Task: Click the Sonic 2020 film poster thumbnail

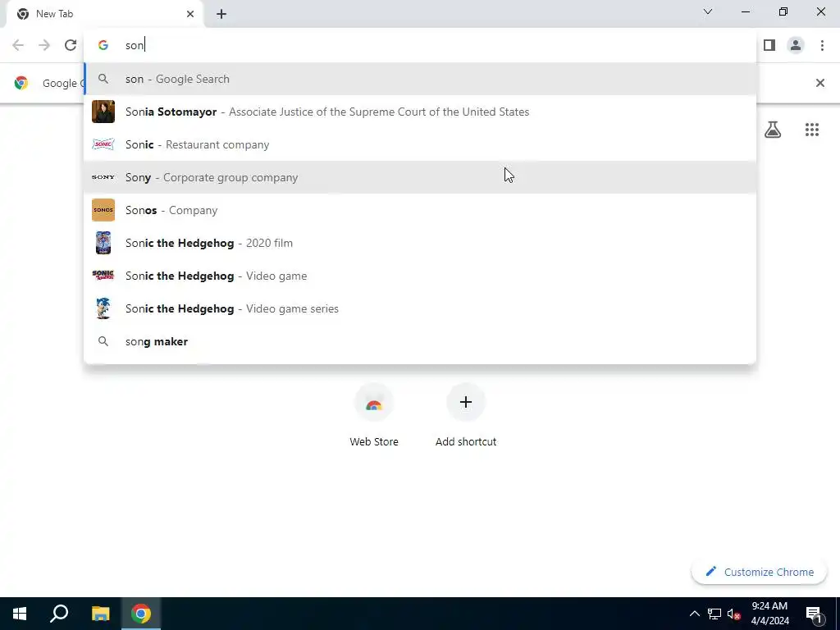Action: pyautogui.click(x=103, y=243)
